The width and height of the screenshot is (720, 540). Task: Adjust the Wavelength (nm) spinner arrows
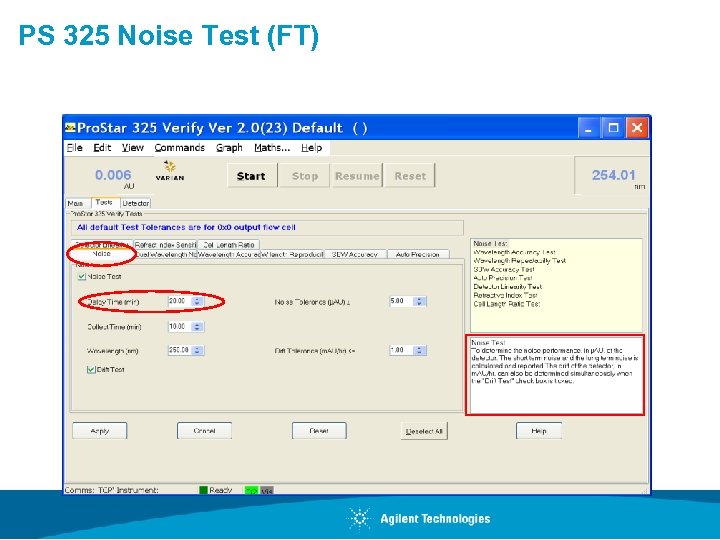tap(197, 350)
